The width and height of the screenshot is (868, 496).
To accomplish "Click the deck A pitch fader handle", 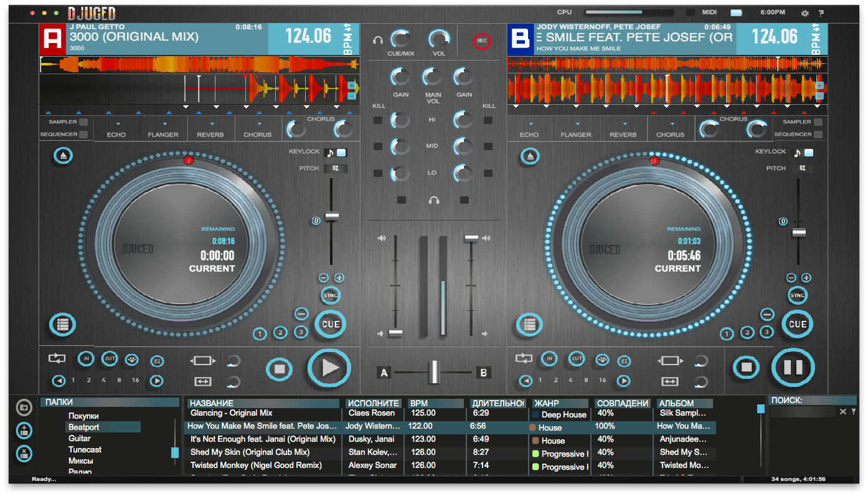I will (332, 216).
